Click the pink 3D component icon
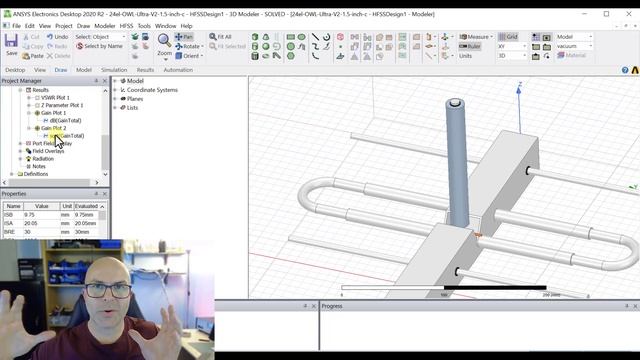This screenshot has height=360, width=640. click(x=340, y=37)
